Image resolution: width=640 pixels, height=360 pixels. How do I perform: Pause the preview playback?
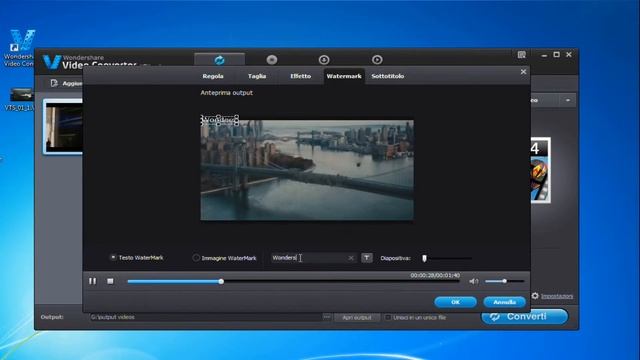(x=93, y=281)
